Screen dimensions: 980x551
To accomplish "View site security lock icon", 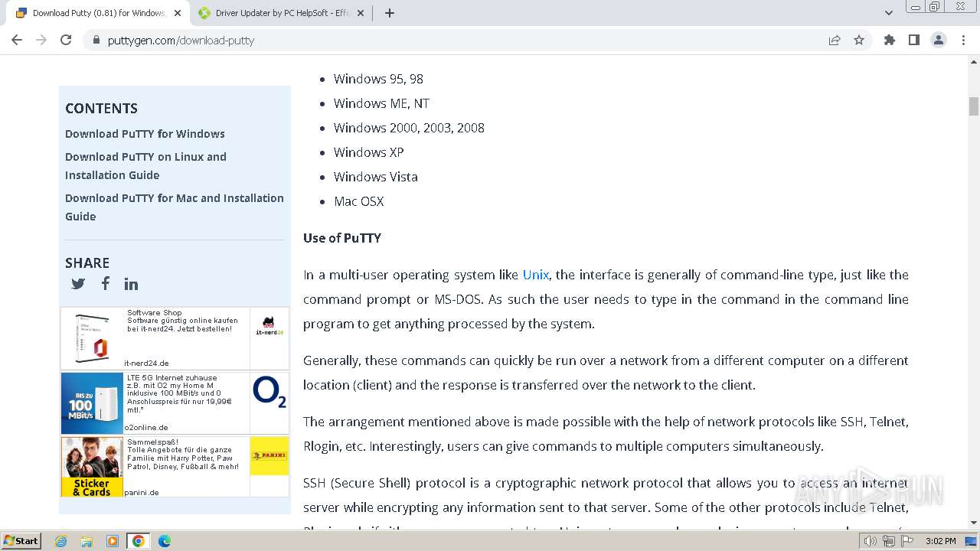I will pos(96,40).
